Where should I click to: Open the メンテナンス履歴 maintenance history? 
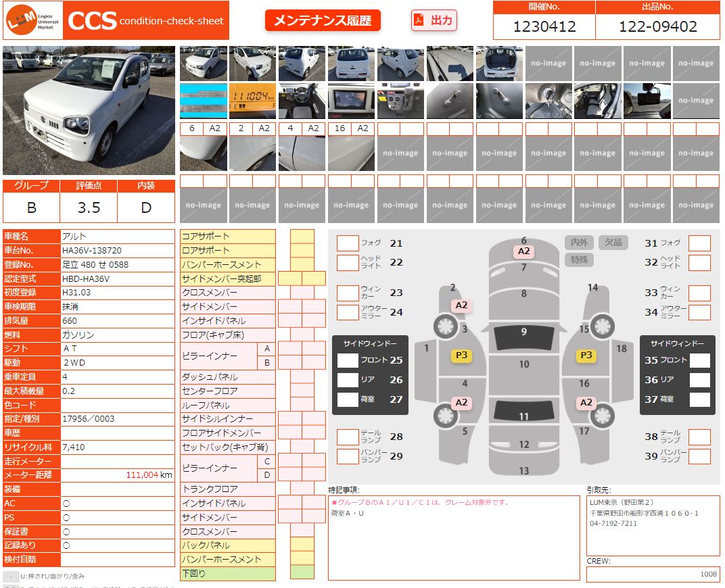click(323, 20)
